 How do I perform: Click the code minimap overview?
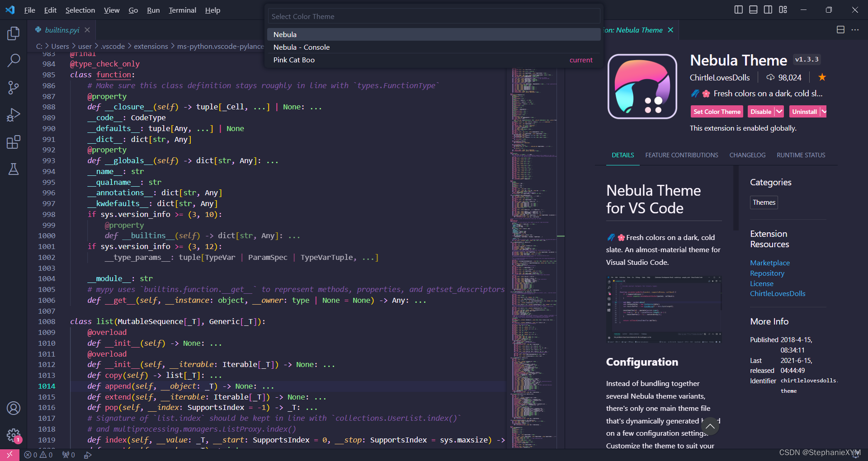click(534, 258)
